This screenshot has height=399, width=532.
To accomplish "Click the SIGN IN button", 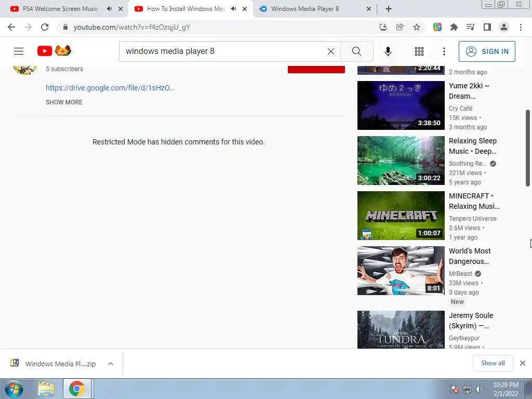I will click(x=487, y=51).
